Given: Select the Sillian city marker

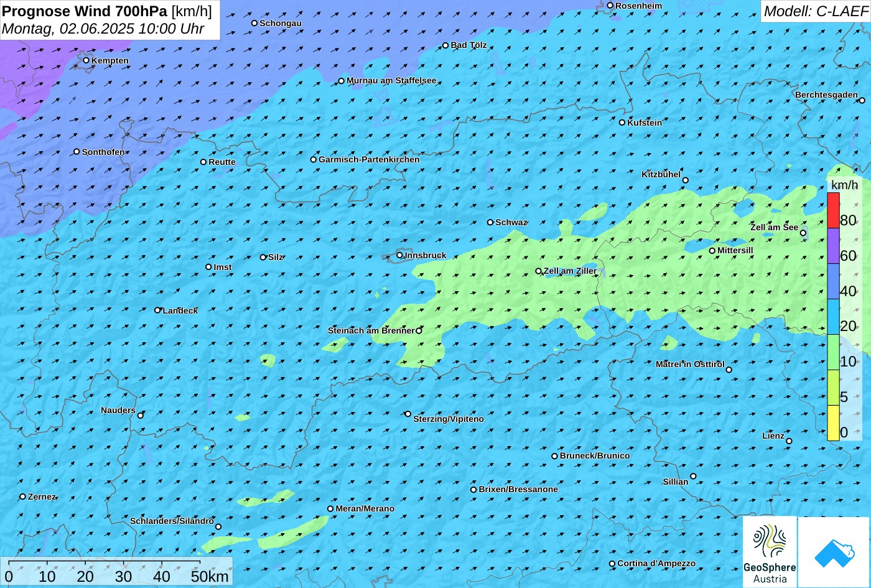Looking at the screenshot, I should (x=693, y=477).
